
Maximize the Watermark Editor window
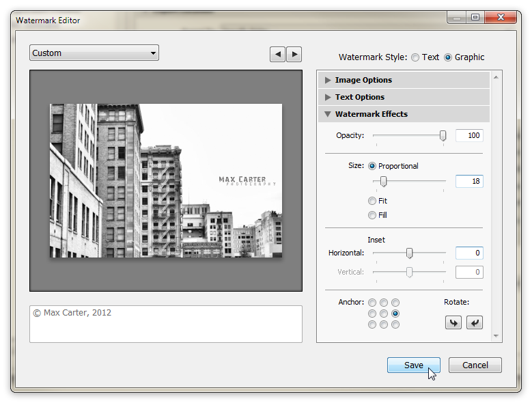tap(475, 17)
